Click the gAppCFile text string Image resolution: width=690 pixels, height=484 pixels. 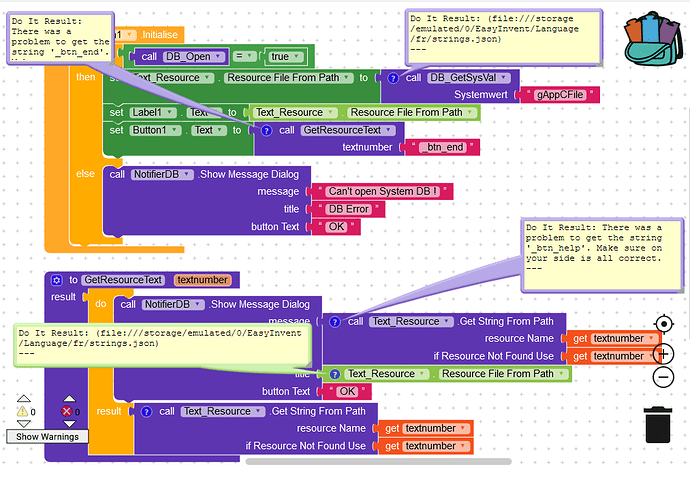coord(560,95)
